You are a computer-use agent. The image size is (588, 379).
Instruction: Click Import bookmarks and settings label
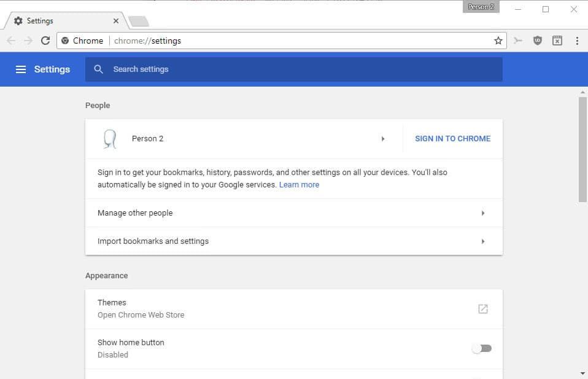(x=153, y=241)
